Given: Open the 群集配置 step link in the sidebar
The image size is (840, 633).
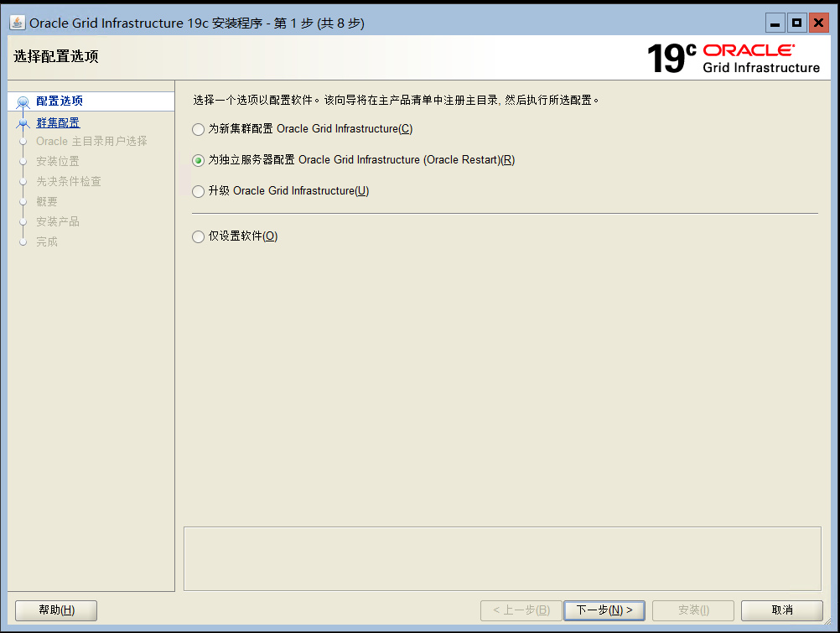Looking at the screenshot, I should [58, 122].
